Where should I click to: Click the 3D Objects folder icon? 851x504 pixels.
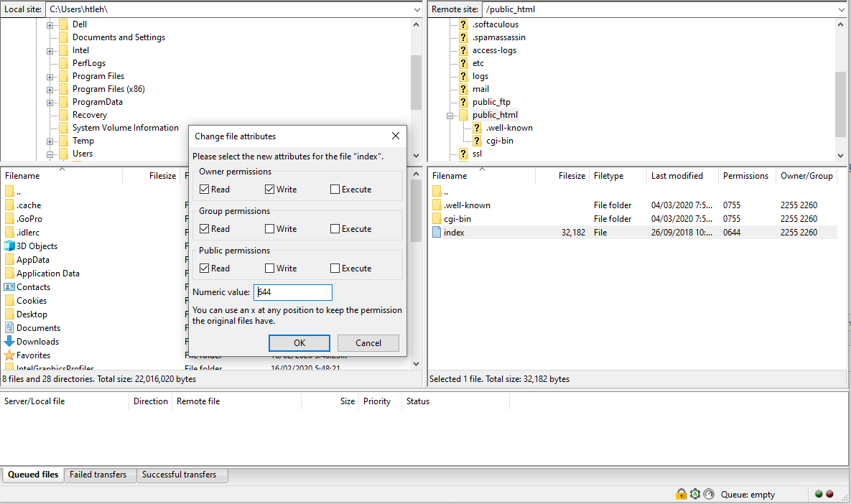pyautogui.click(x=9, y=246)
